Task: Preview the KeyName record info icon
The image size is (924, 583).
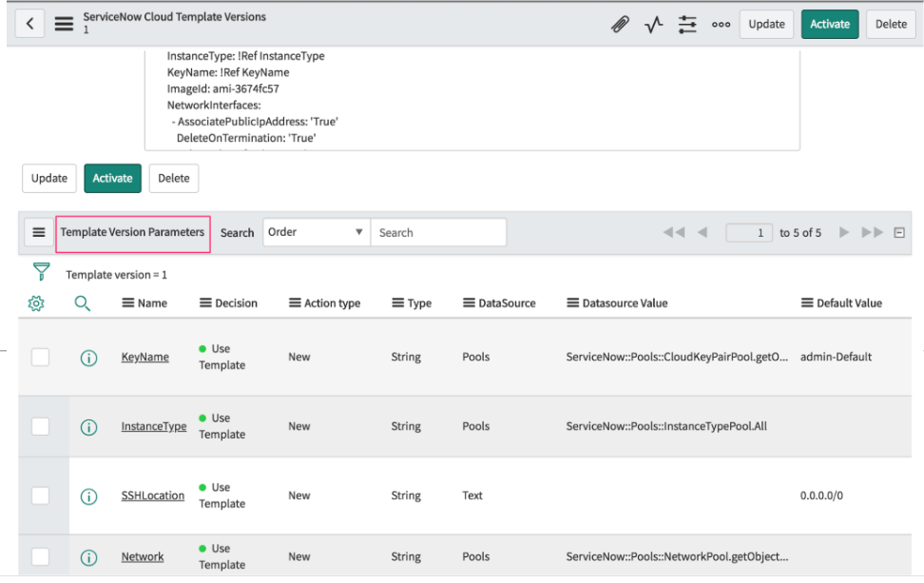Action: [88, 358]
